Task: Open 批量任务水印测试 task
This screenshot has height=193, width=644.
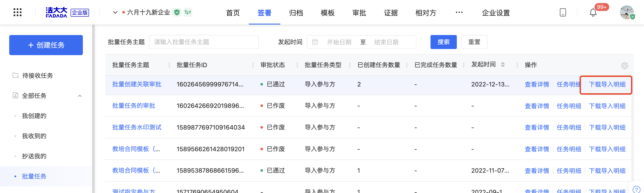Action: [137, 127]
